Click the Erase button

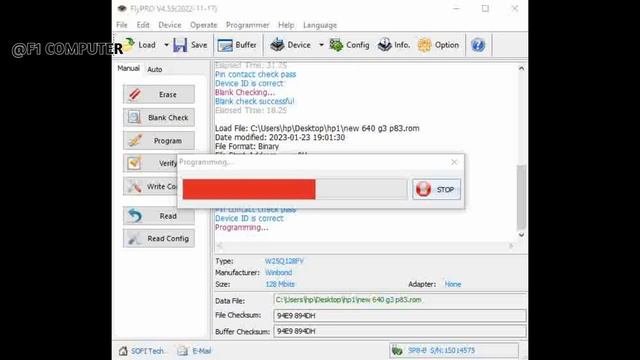(x=159, y=94)
